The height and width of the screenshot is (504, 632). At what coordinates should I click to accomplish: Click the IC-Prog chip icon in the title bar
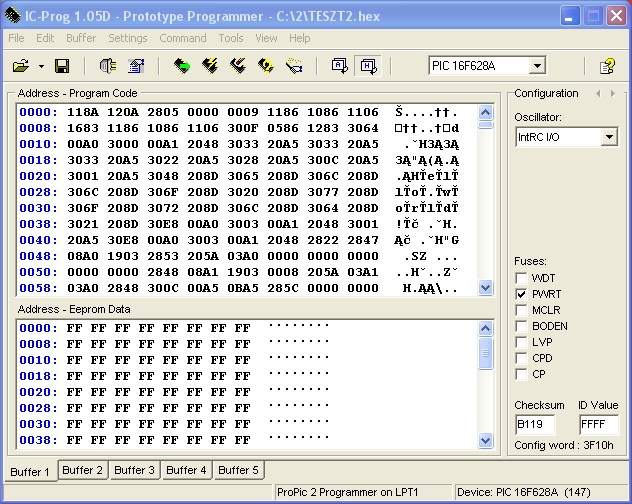click(x=12, y=16)
